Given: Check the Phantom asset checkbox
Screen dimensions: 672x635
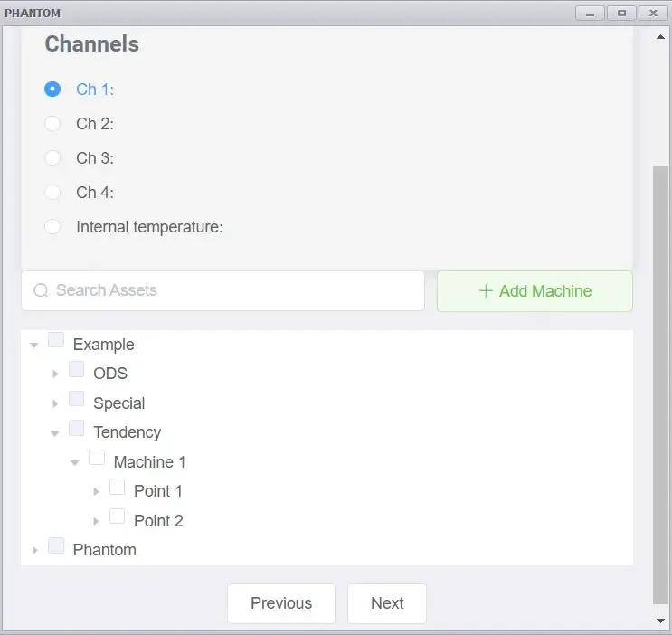Looking at the screenshot, I should tap(56, 545).
